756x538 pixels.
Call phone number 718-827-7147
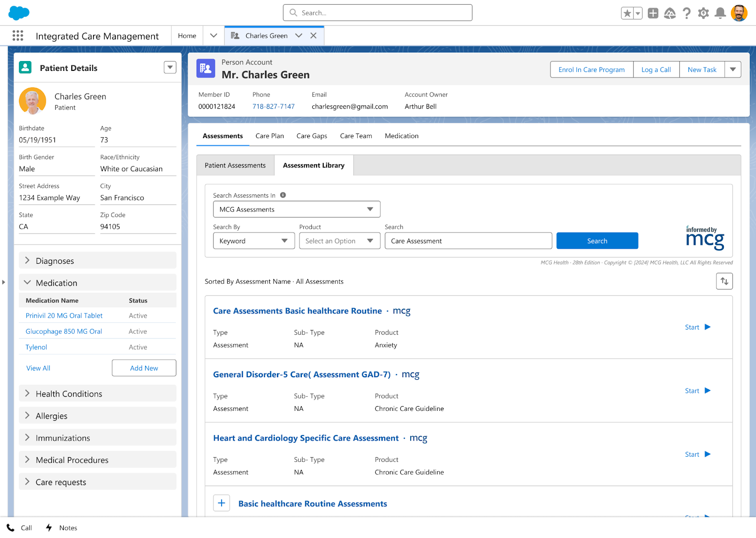pos(274,106)
